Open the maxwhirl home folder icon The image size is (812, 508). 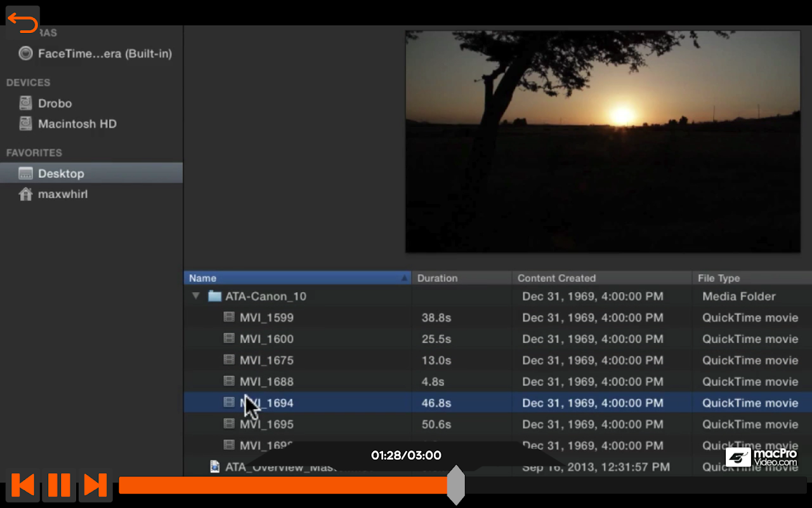[x=25, y=194]
